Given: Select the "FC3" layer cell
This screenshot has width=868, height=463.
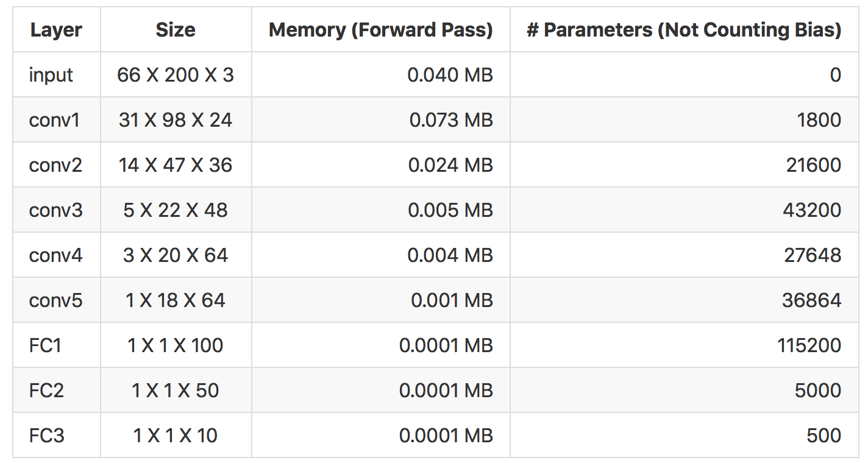Looking at the screenshot, I should [47, 436].
